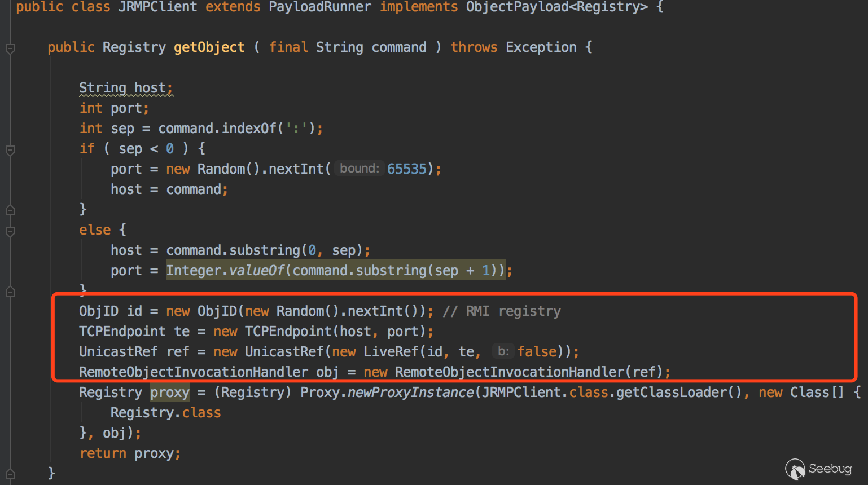Click the 'false' literal in the LiveRef call
The height and width of the screenshot is (485, 868).
point(537,352)
